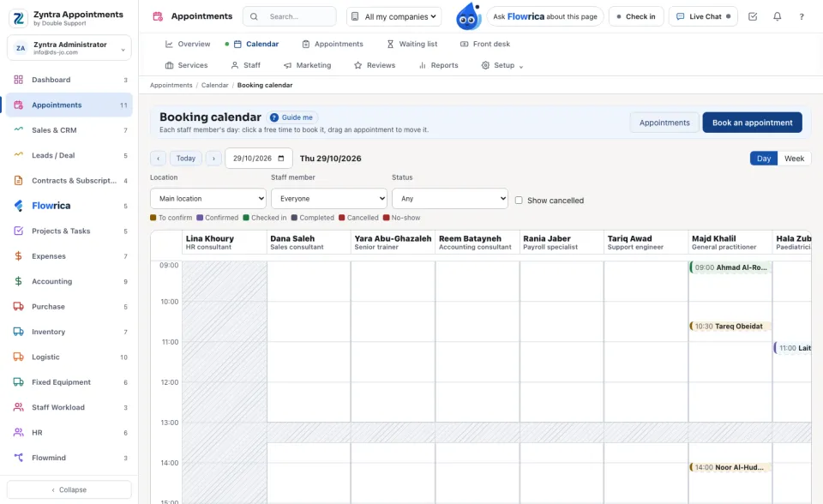Viewport: 823px width, 504px height.
Task: Open the Staff member dropdown
Action: [329, 199]
